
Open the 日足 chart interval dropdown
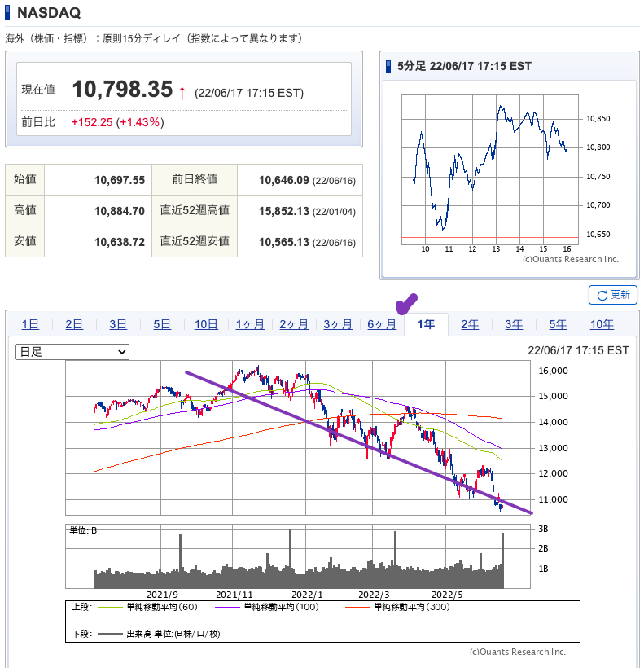click(x=72, y=352)
